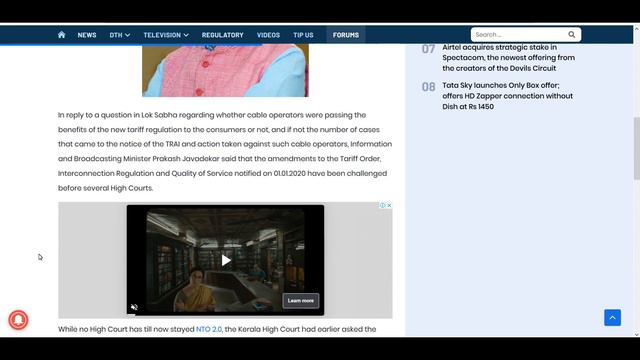This screenshot has height=360, width=640.
Task: Click the minister photo in article
Action: pos(225,70)
